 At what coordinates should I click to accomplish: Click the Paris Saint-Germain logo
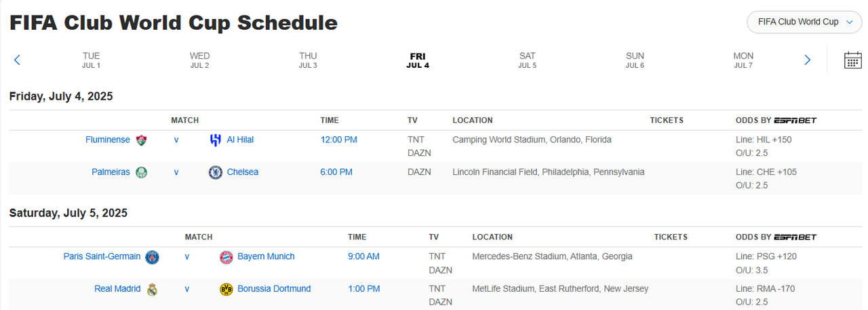[152, 257]
